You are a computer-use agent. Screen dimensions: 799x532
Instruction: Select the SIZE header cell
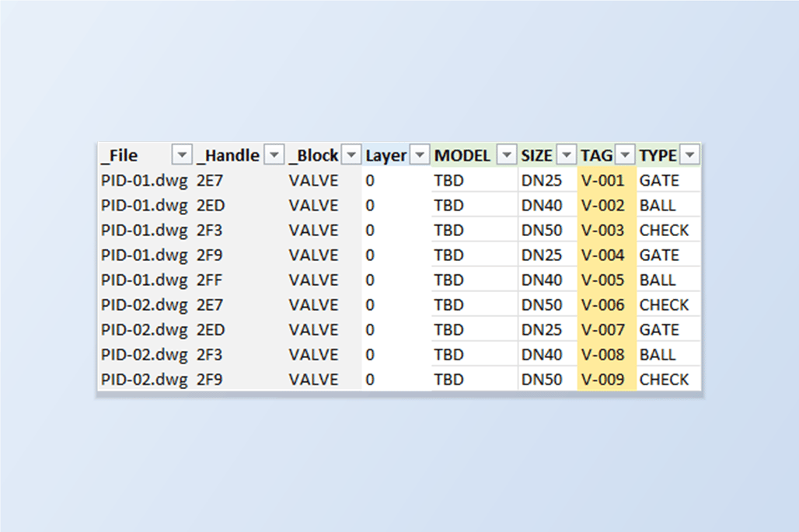click(x=548, y=155)
